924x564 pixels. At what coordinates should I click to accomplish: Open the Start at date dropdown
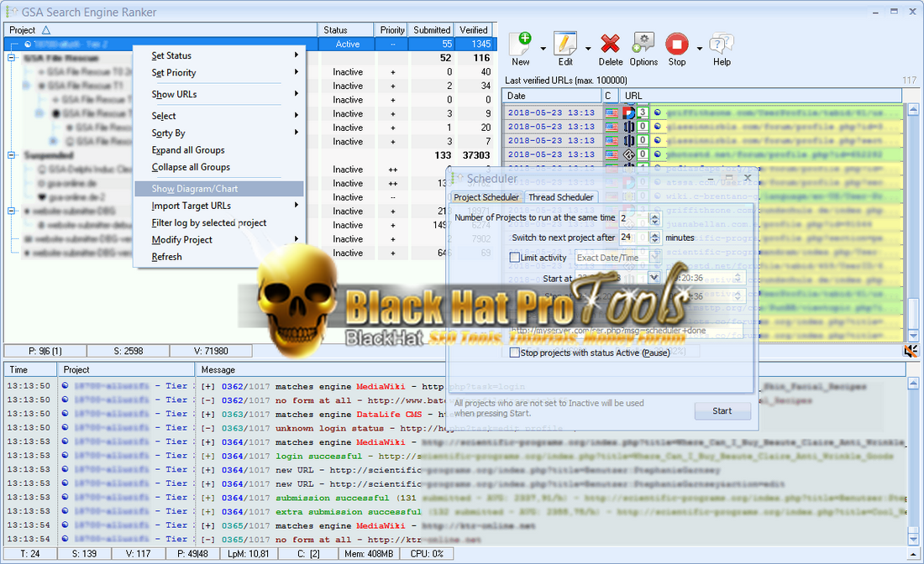[x=654, y=278]
